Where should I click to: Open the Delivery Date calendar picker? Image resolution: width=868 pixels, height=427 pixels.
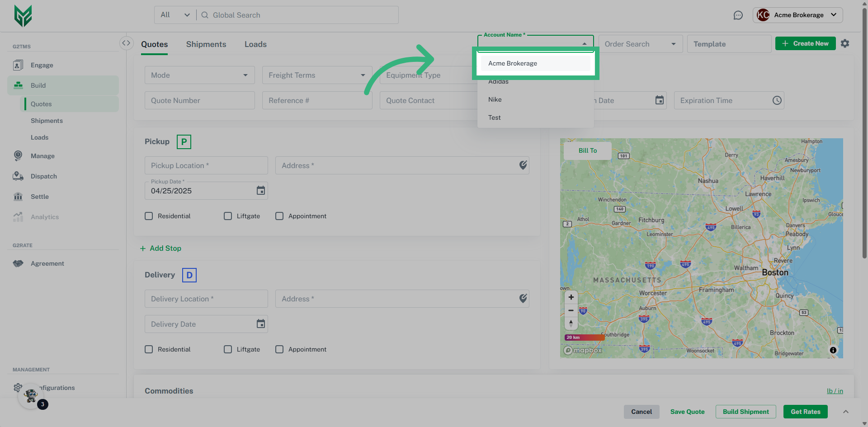click(x=260, y=324)
